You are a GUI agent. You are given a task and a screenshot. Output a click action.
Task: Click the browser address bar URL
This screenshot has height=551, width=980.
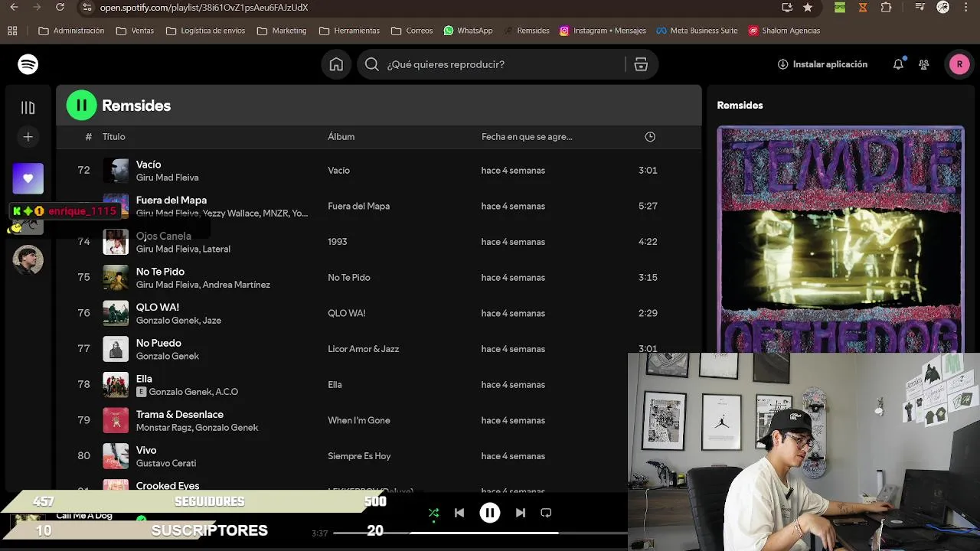[x=204, y=7]
